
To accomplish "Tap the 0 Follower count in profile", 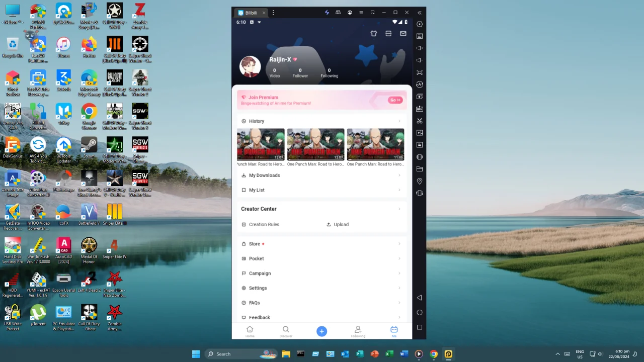I will (x=300, y=73).
